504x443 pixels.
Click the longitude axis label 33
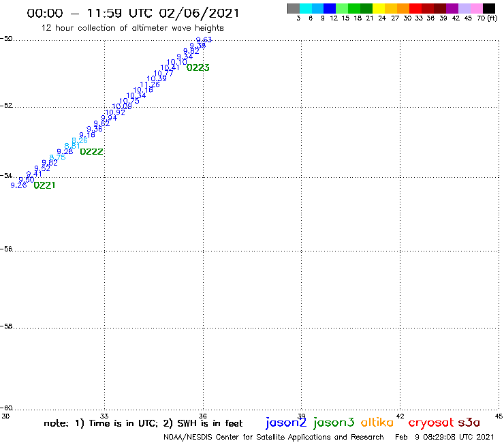(x=104, y=416)
